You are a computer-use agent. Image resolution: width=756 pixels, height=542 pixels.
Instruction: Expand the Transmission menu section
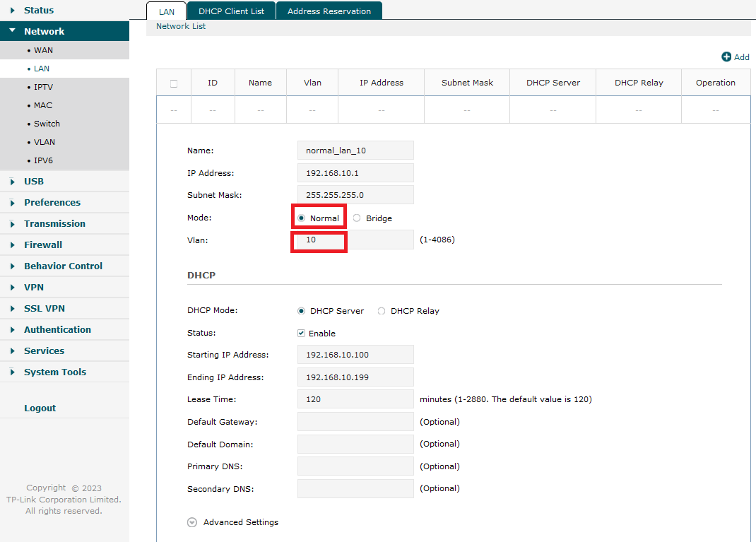tap(64, 224)
